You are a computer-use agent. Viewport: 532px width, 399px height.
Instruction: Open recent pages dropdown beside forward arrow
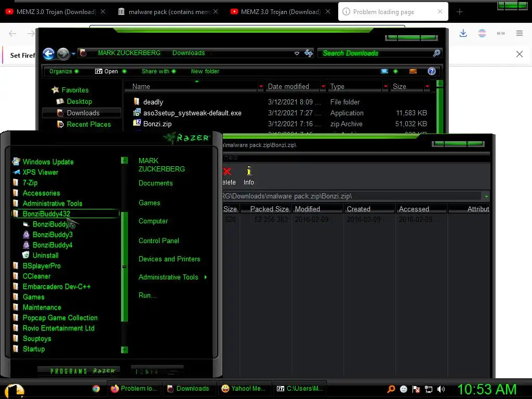coord(73,54)
